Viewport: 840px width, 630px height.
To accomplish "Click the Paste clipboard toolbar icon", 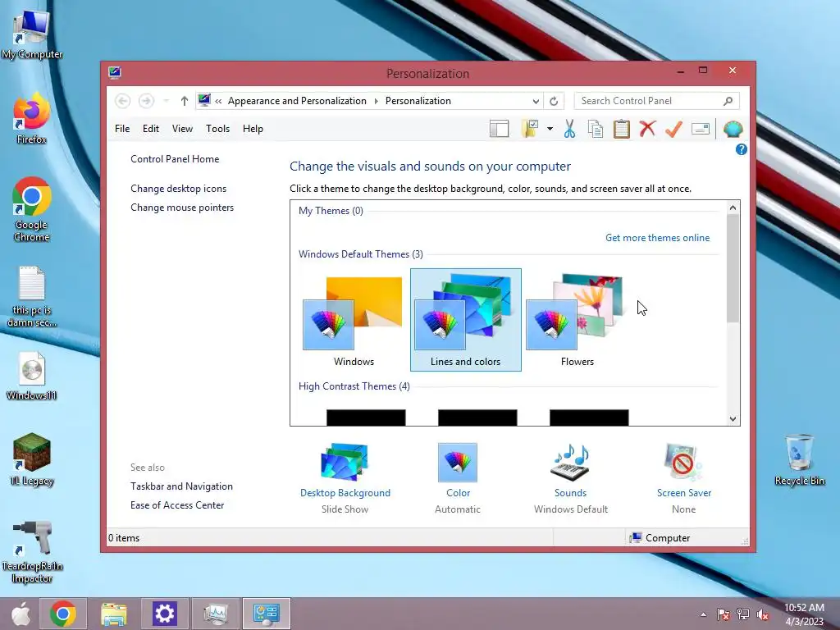I will (622, 129).
